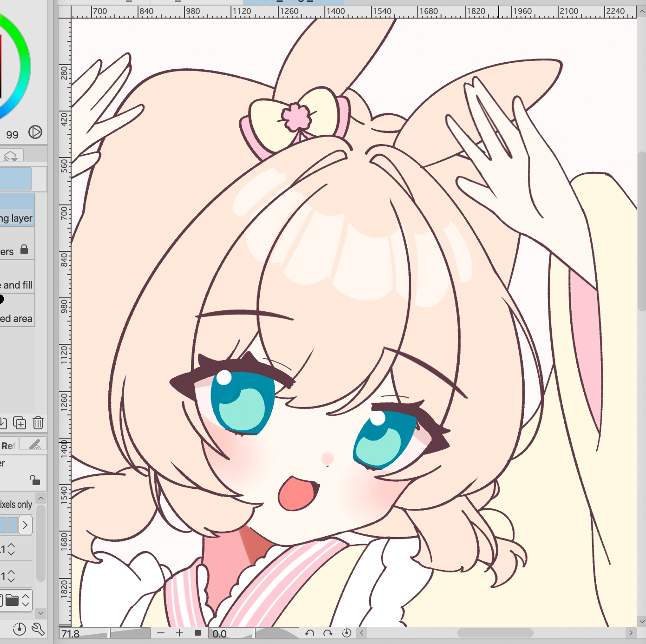Click the color wheel mode switch arrow icon
Screen dimensions: 646x644
35,132
